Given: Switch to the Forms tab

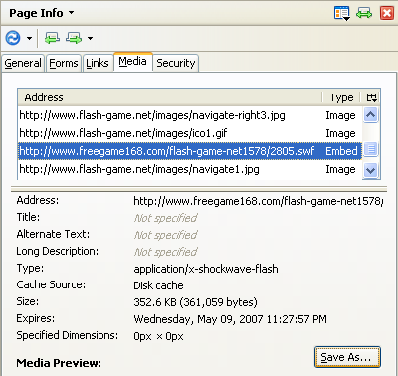Looking at the screenshot, I should 64,63.
